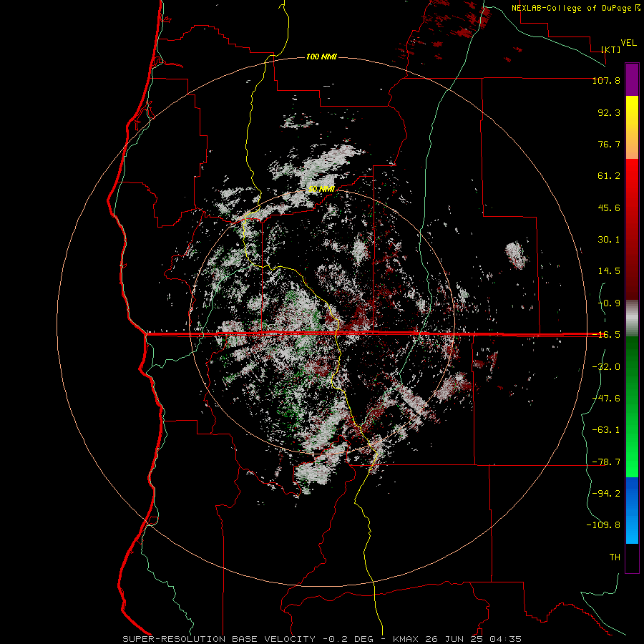The image size is (644, 644).
Task: Click the VEL product label
Action: coord(628,43)
